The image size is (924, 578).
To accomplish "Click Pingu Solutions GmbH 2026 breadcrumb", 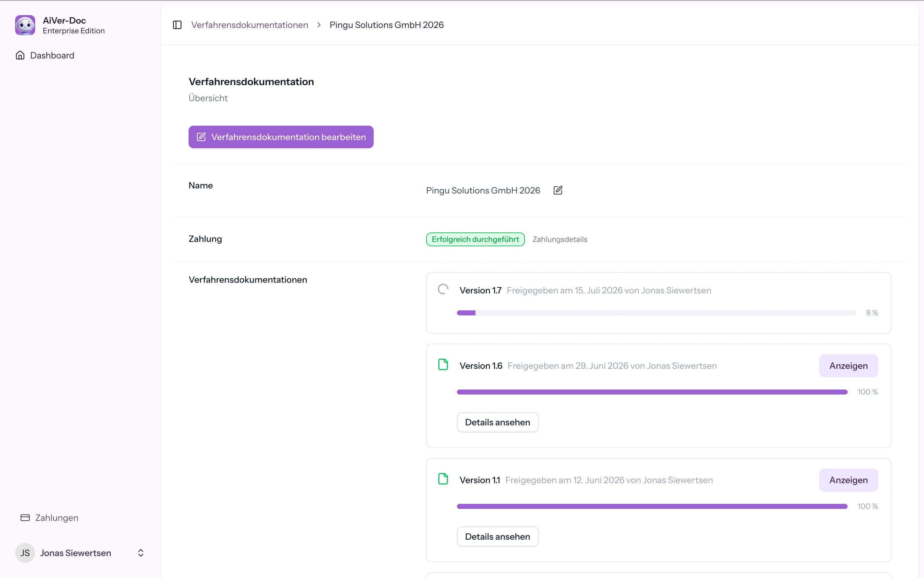I will tap(387, 25).
